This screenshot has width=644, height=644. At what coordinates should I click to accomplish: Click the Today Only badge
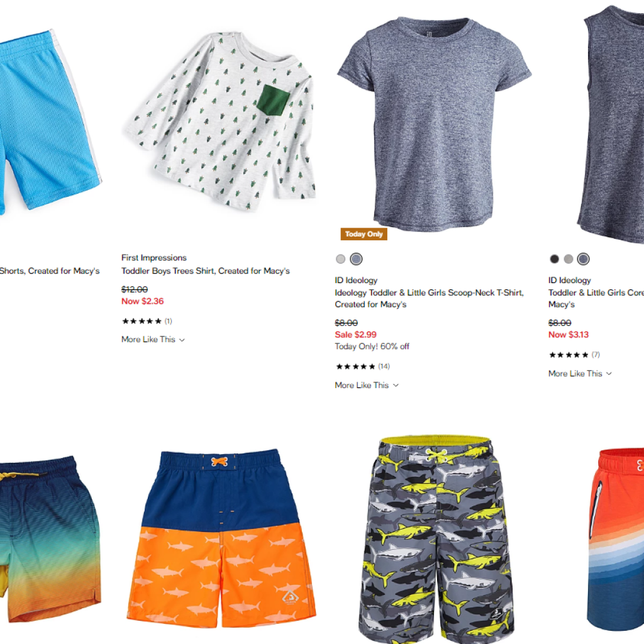point(364,234)
